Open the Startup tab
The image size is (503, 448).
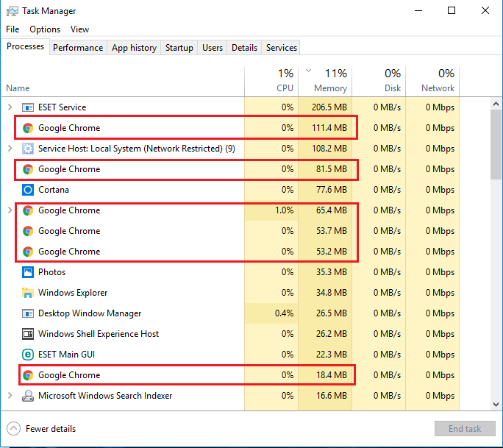[179, 48]
